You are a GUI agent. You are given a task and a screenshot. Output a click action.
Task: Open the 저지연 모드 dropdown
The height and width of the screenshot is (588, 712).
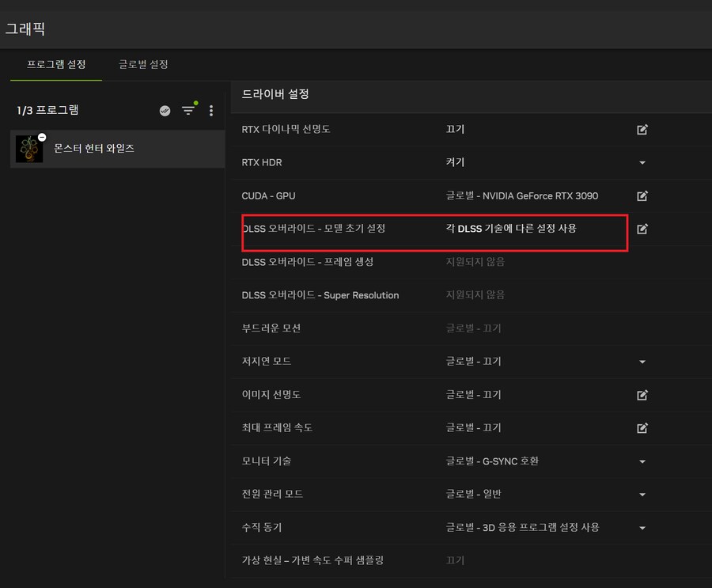click(x=642, y=361)
